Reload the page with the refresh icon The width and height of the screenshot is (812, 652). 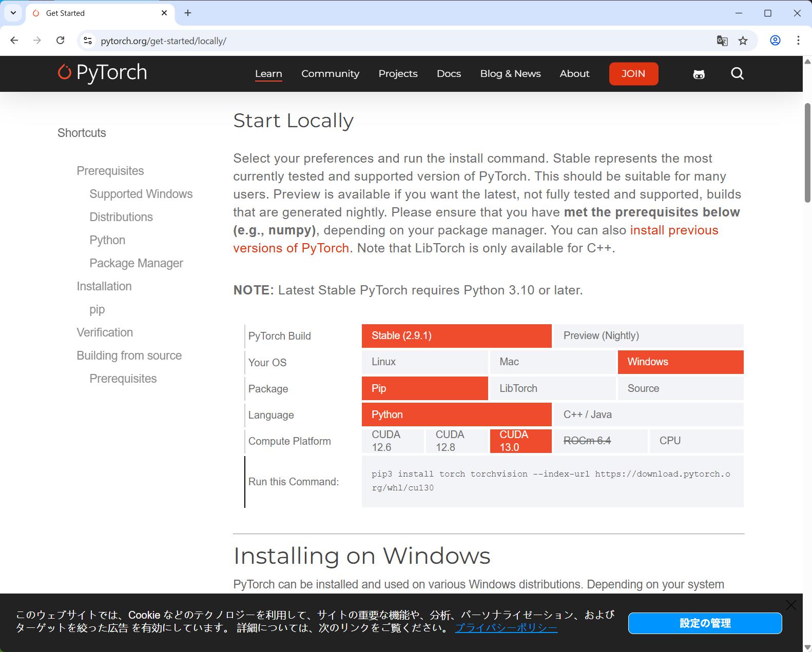point(61,41)
